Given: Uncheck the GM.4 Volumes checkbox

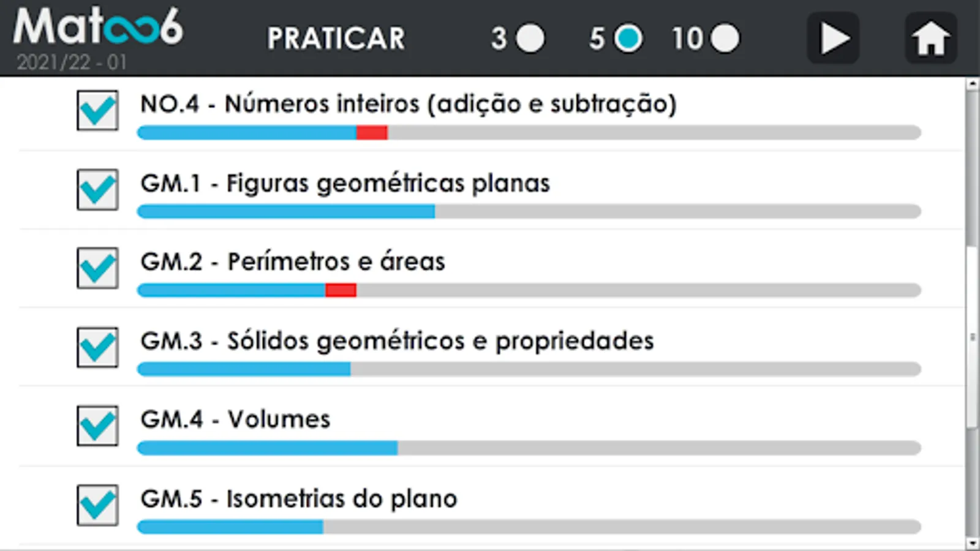Looking at the screenshot, I should [x=97, y=425].
